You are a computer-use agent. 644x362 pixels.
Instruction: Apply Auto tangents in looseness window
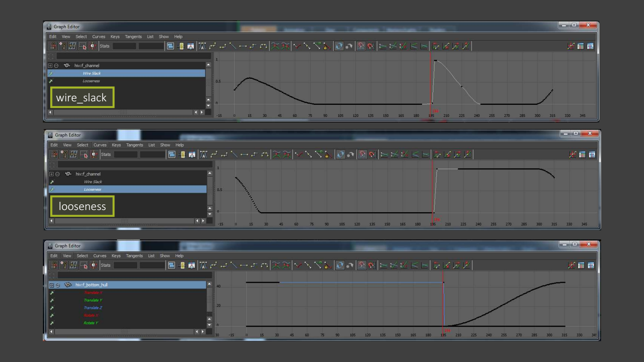point(204,154)
